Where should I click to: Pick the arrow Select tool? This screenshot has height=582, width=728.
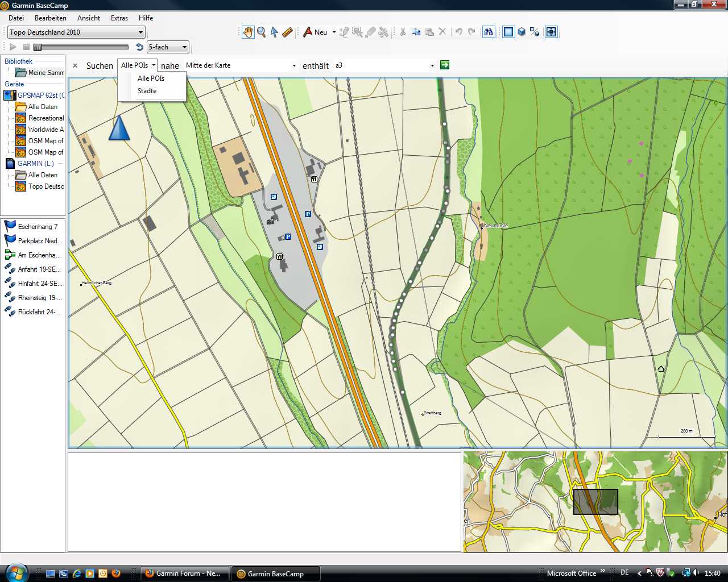click(x=274, y=32)
